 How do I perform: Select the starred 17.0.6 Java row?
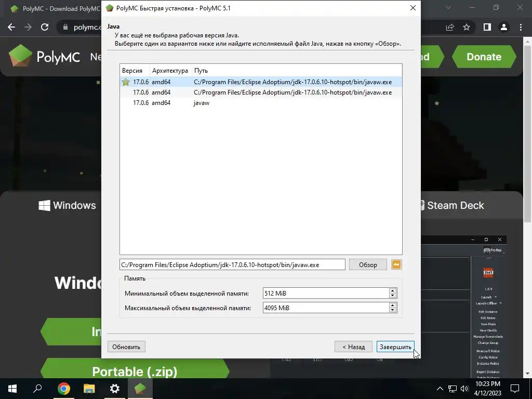point(261,82)
